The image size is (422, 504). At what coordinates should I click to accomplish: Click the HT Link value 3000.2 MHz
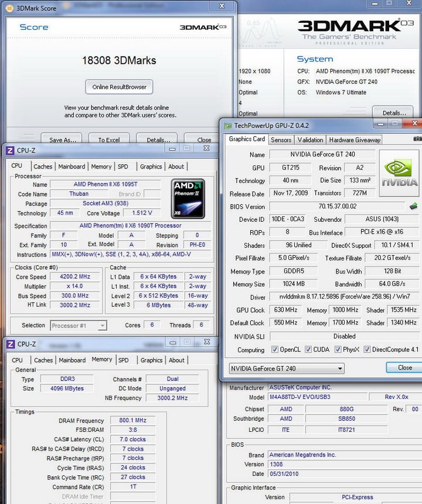(75, 305)
